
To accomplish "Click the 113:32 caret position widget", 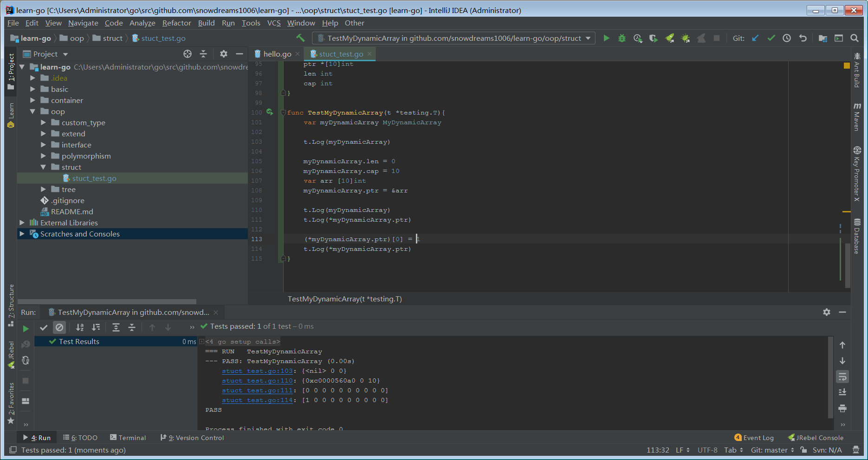I will [x=658, y=450].
